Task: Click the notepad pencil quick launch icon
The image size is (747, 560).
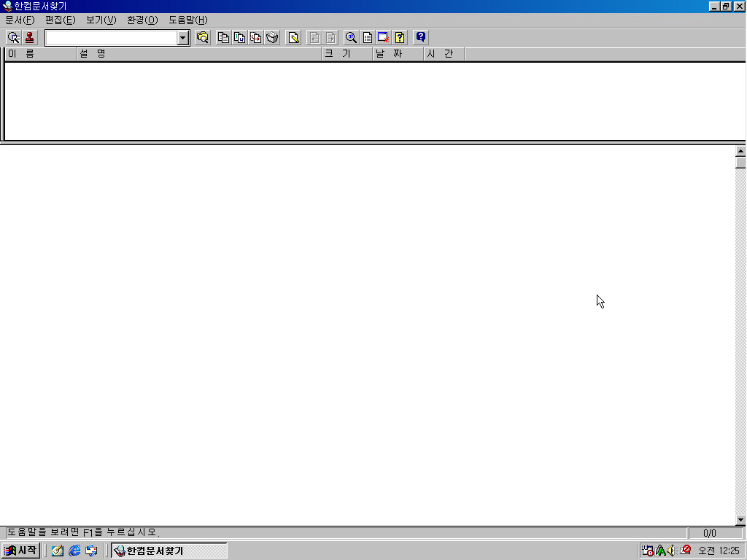Action: [x=58, y=551]
